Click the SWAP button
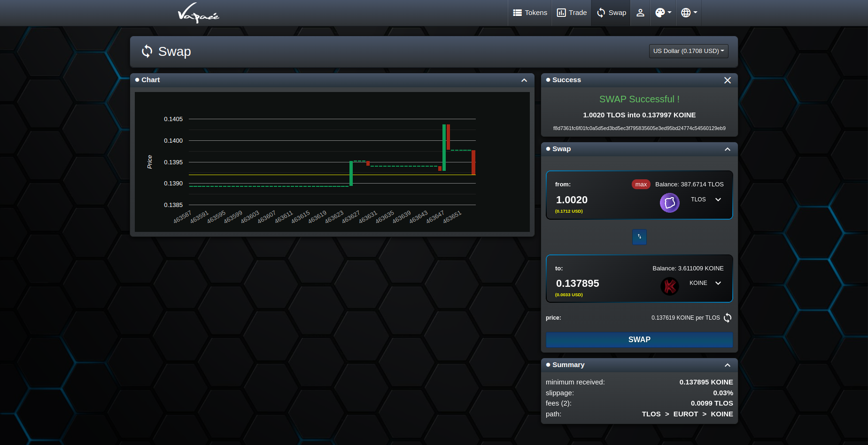 639,340
